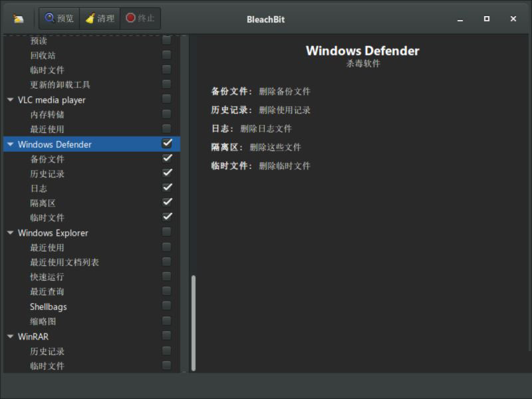Check the VLC media player checkbox

coord(167,99)
